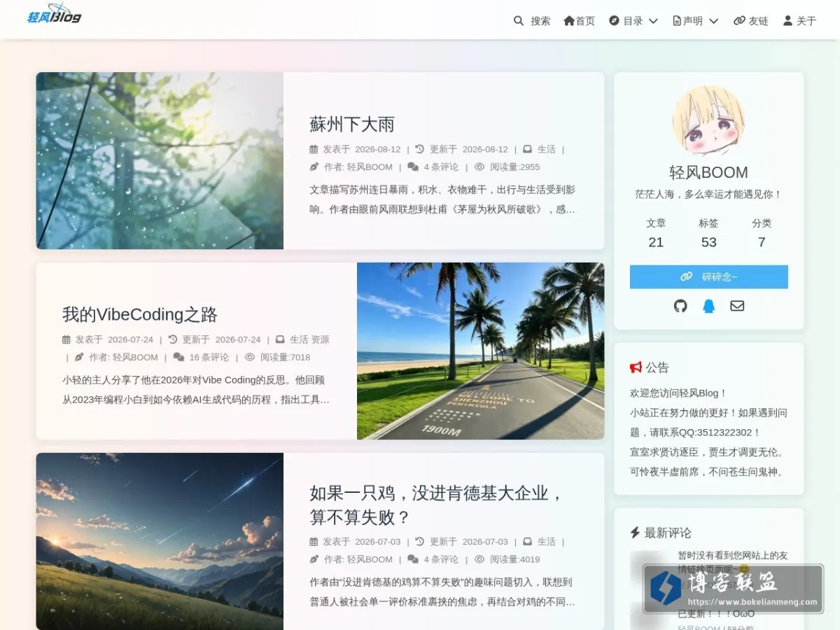Click the compass icon beside 目录
The height and width of the screenshot is (630, 840).
615,21
